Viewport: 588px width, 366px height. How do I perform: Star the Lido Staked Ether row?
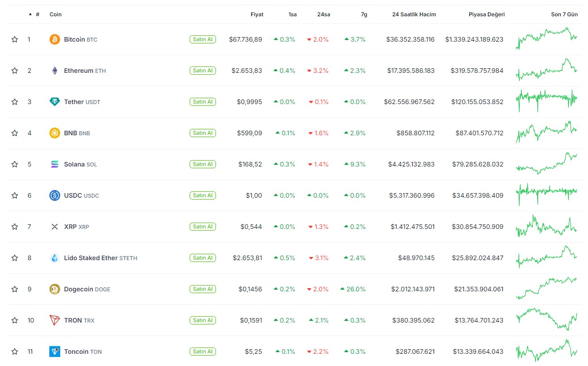coord(14,258)
